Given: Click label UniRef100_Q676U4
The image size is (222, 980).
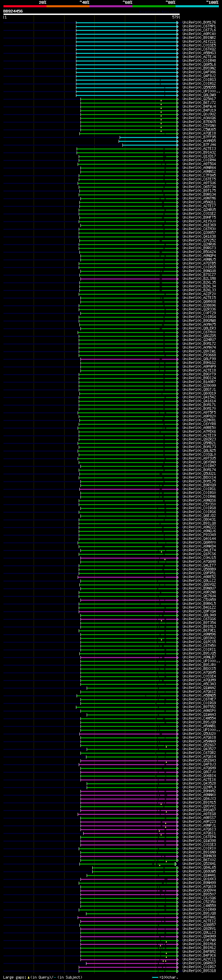Looking at the screenshot, I should [199, 596].
